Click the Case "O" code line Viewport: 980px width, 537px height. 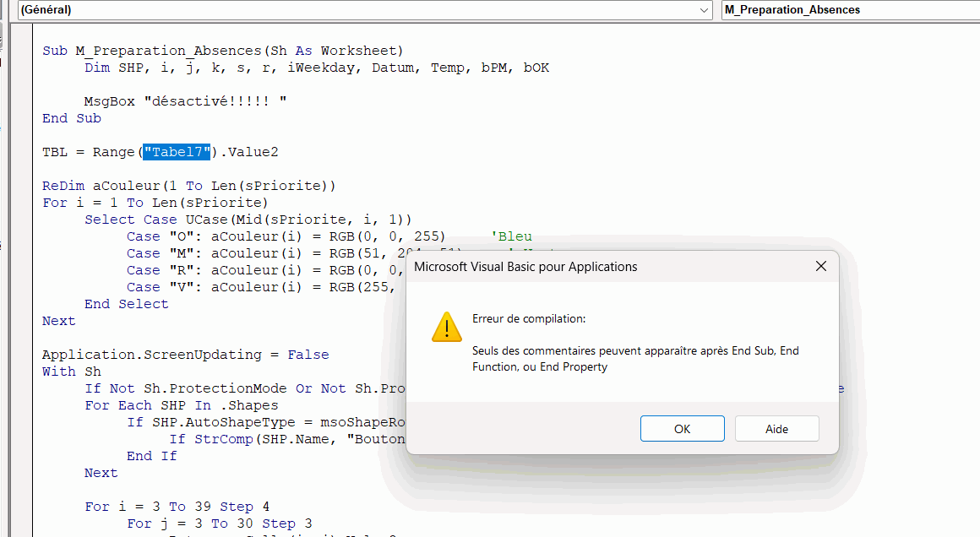pos(286,236)
